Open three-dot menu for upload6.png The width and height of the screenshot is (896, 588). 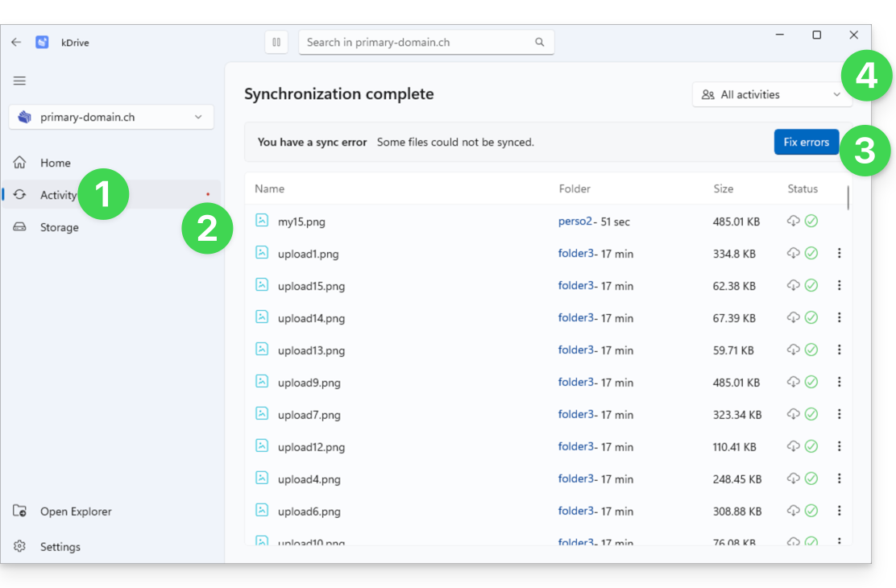pyautogui.click(x=839, y=511)
